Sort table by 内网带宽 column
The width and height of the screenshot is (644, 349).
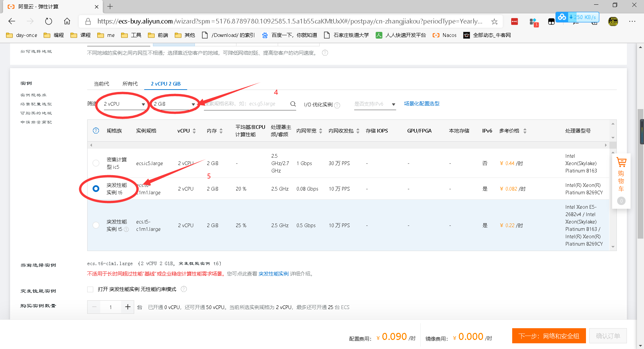click(x=321, y=131)
